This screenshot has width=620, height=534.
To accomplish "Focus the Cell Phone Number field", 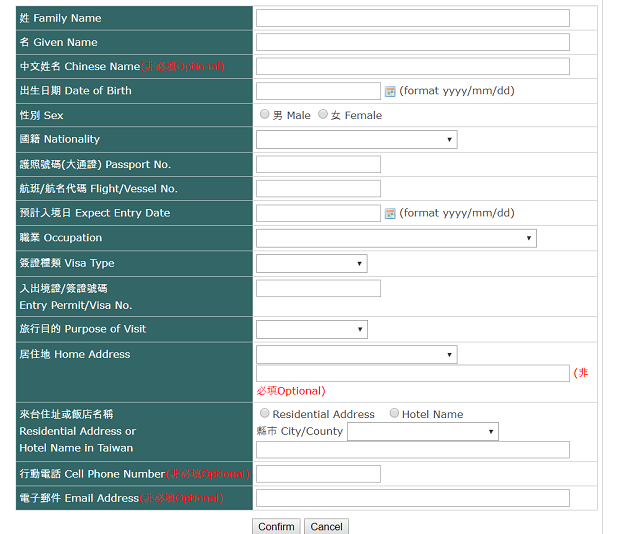I will coord(318,474).
